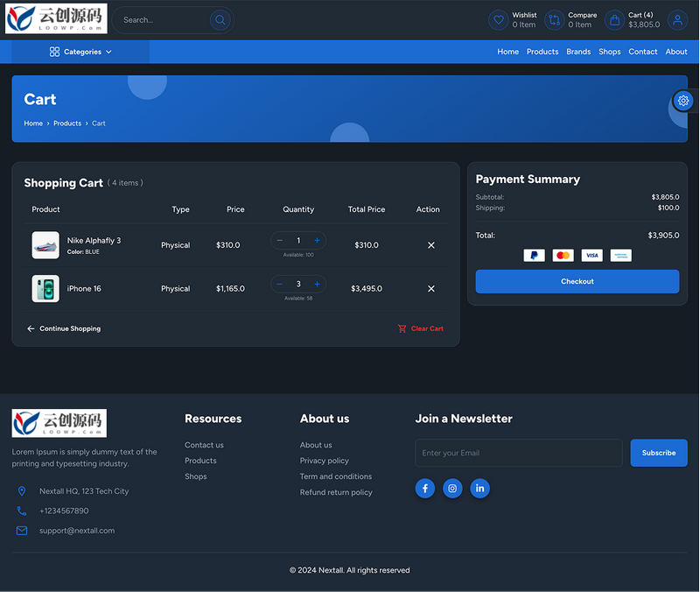Click the iPhone 16 product thumbnail
This screenshot has height=592, width=700.
pos(45,289)
